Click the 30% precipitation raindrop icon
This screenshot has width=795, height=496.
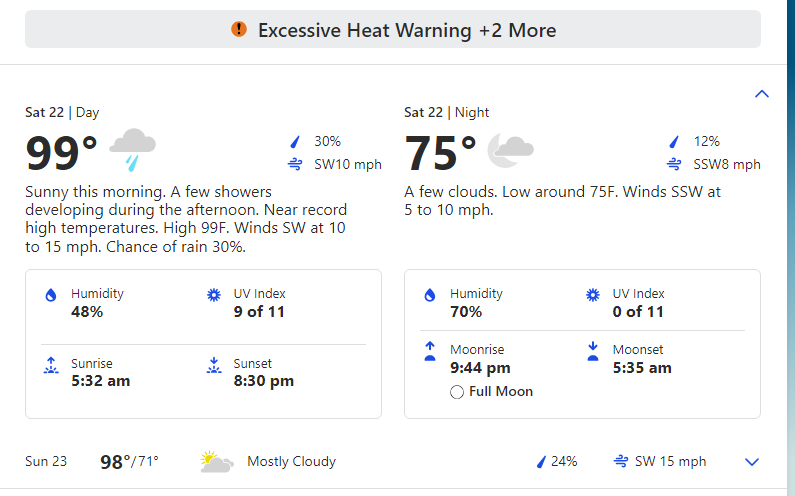tap(295, 141)
